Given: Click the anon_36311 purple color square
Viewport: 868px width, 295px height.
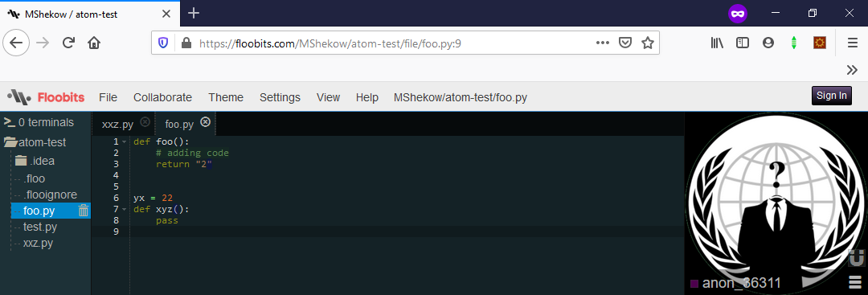Looking at the screenshot, I should 694,285.
